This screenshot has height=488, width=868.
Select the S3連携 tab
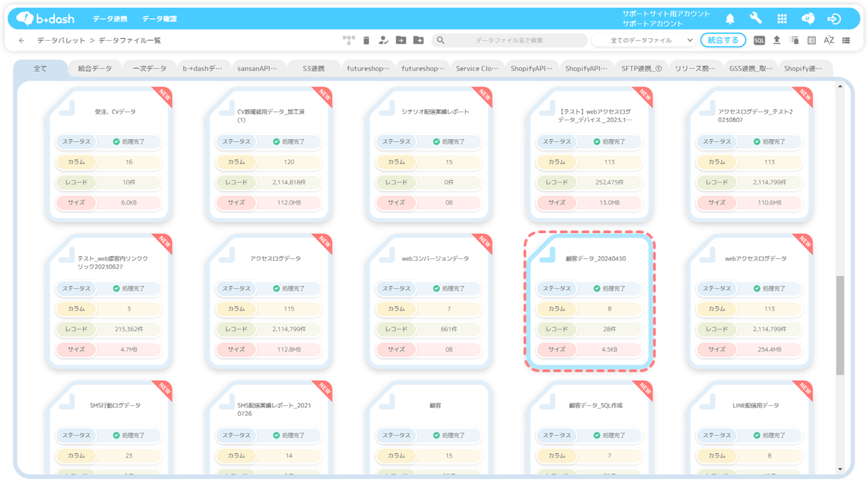[x=312, y=68]
